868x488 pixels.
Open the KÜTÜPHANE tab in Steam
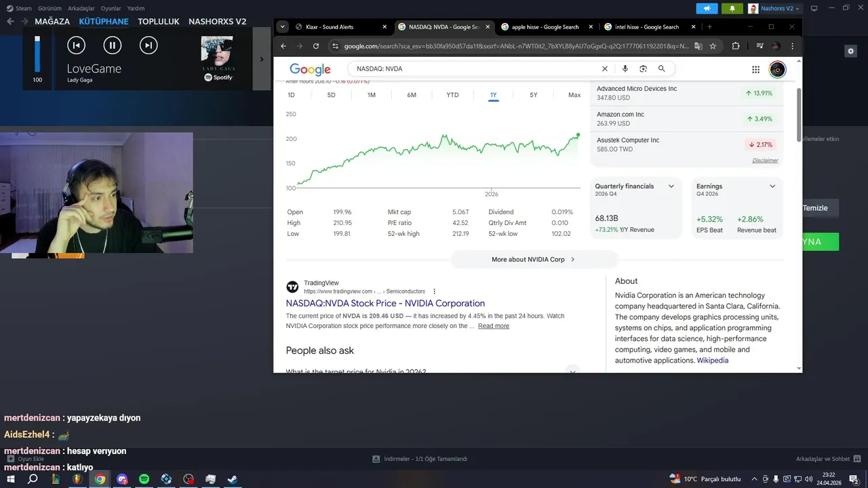point(104,22)
